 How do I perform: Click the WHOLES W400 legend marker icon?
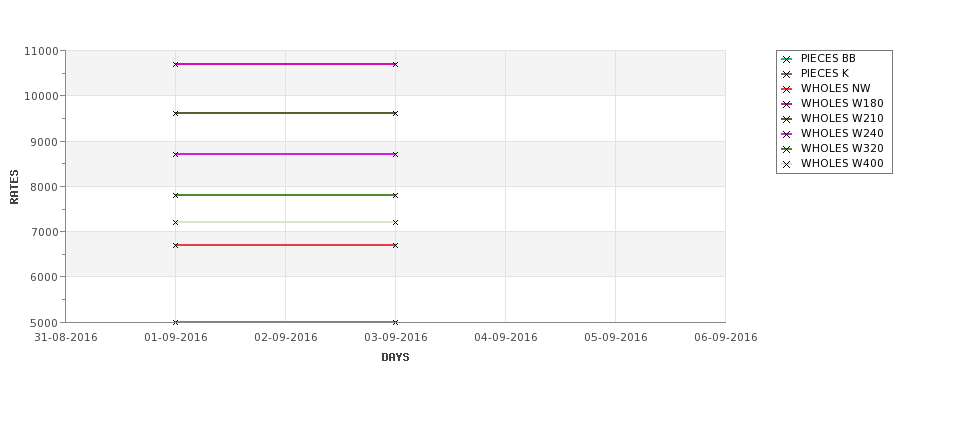(x=786, y=164)
